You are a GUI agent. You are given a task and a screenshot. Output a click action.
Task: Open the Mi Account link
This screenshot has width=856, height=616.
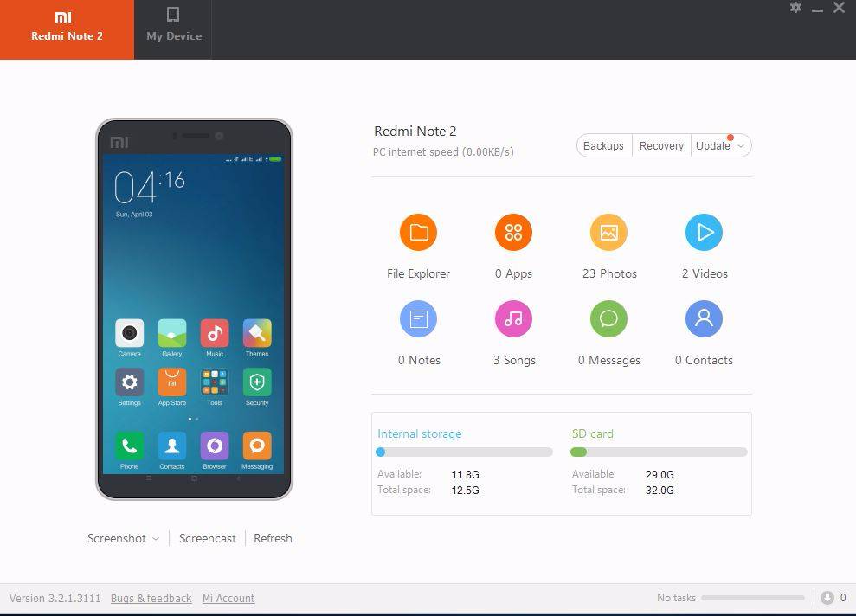point(228,598)
